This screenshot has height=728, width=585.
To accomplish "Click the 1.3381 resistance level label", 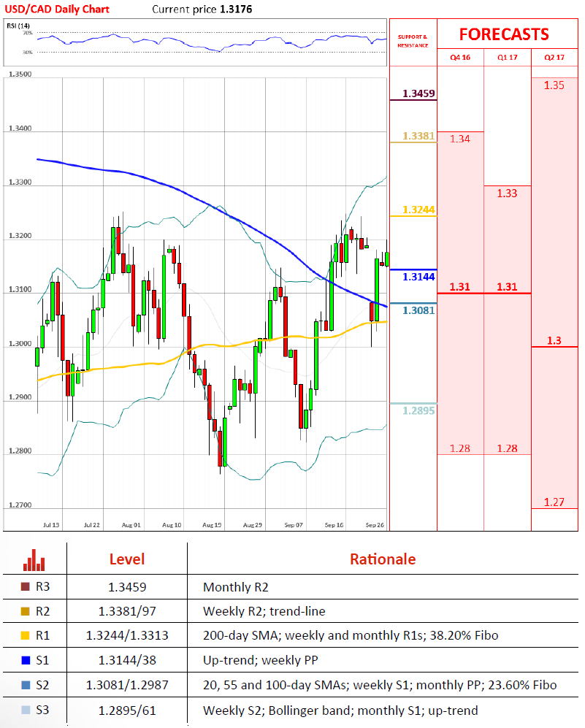I will pos(418,136).
